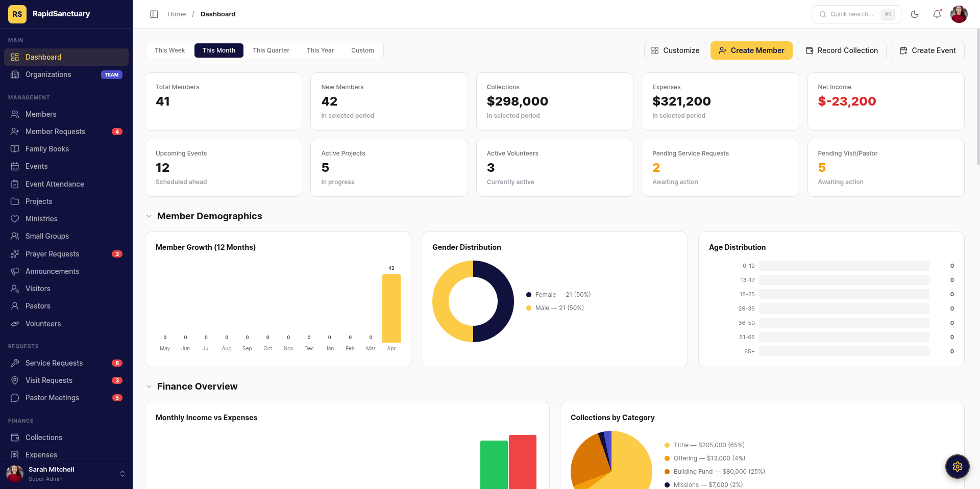The width and height of the screenshot is (980, 489).
Task: Toggle the sidebar panel icon
Action: (x=154, y=14)
